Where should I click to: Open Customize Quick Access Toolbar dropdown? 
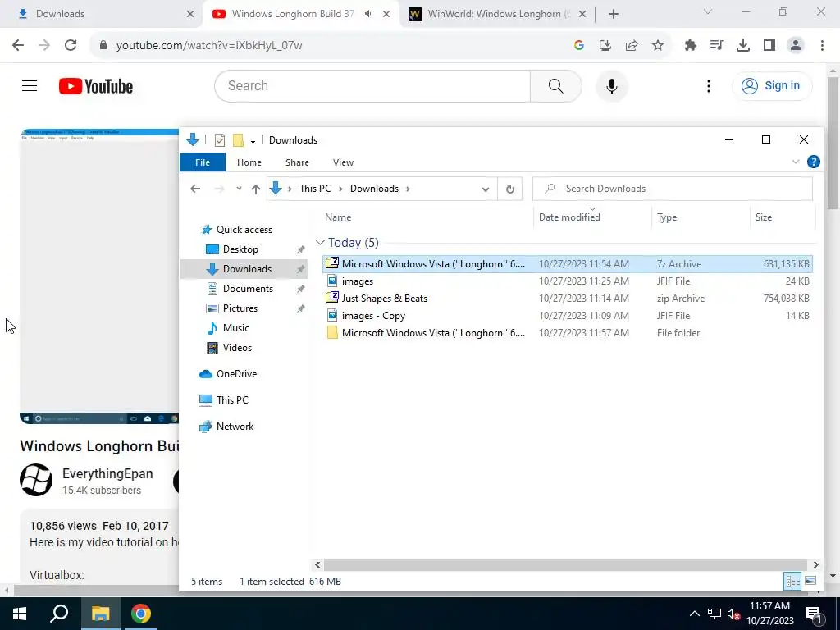pos(253,141)
